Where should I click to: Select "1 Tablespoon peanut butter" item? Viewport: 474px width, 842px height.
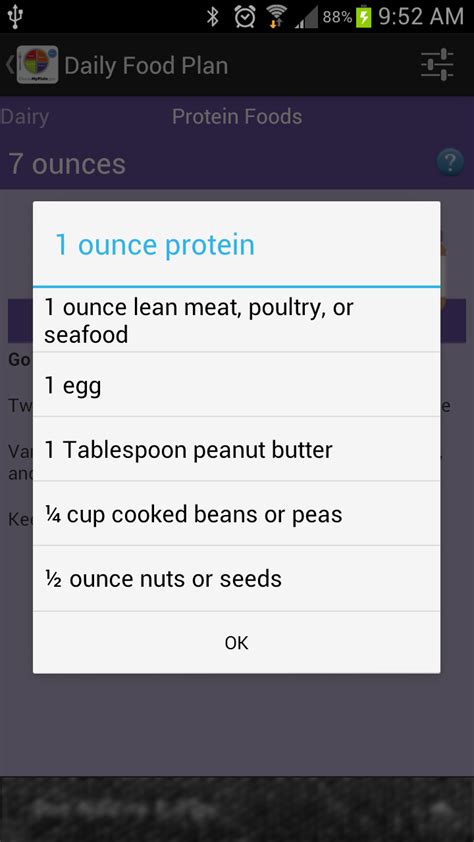coord(236,449)
